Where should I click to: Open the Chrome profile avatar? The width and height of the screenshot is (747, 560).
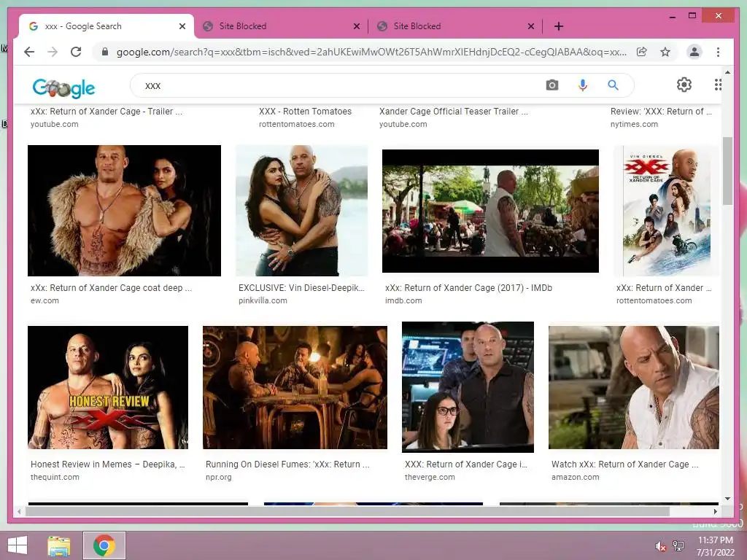coord(694,52)
